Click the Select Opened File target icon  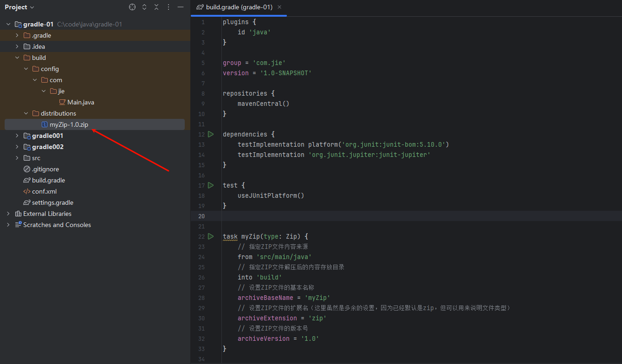(132, 7)
